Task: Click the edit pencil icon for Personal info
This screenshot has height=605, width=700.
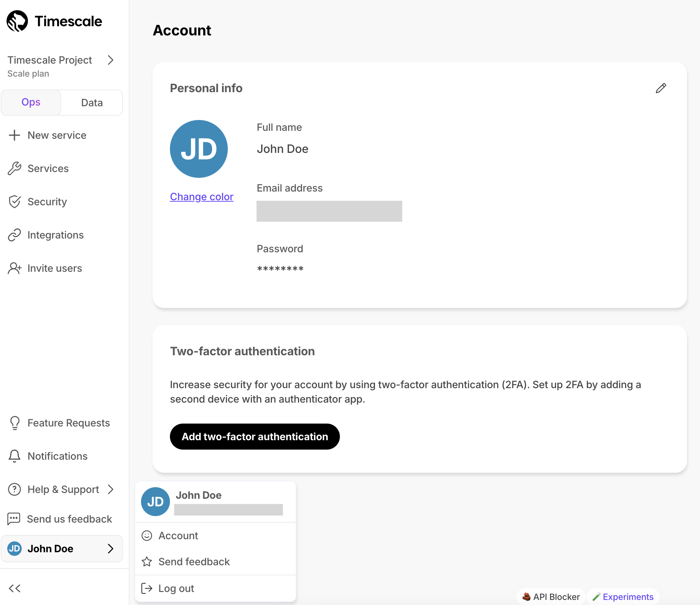Action: coord(661,88)
